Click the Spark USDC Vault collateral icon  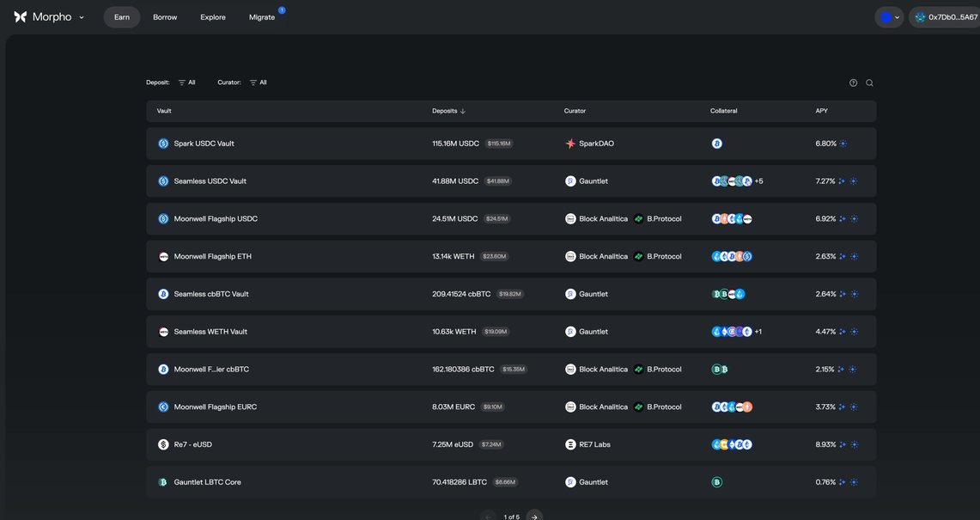point(717,144)
